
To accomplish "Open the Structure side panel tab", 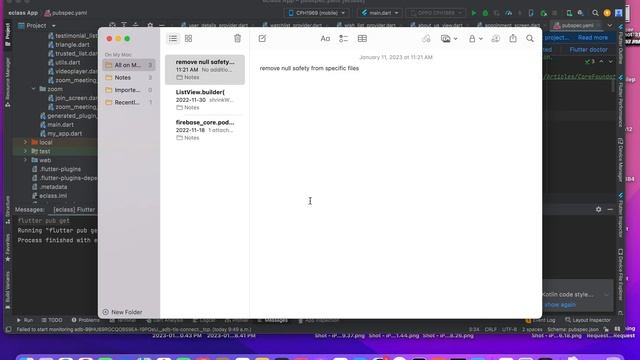I will (x=7, y=209).
